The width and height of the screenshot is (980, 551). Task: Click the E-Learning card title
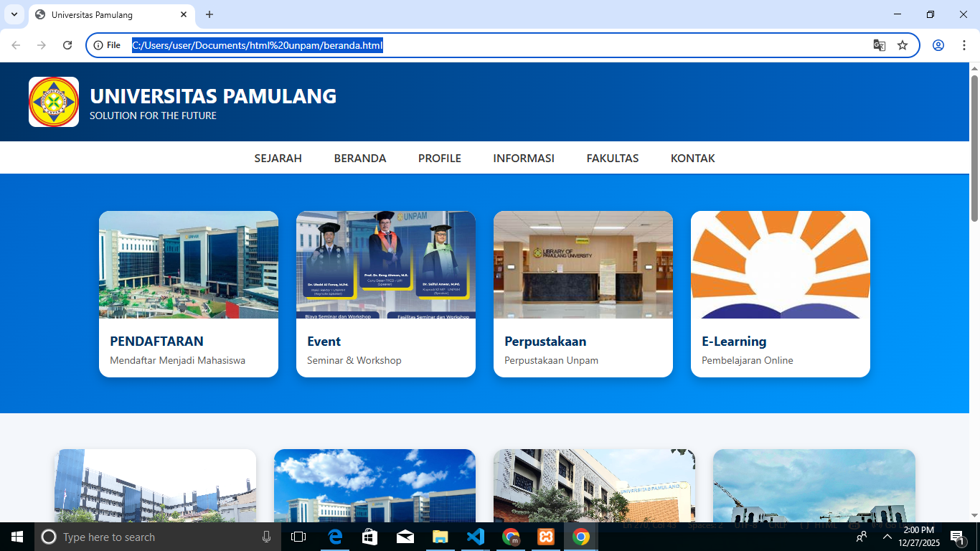click(x=734, y=342)
